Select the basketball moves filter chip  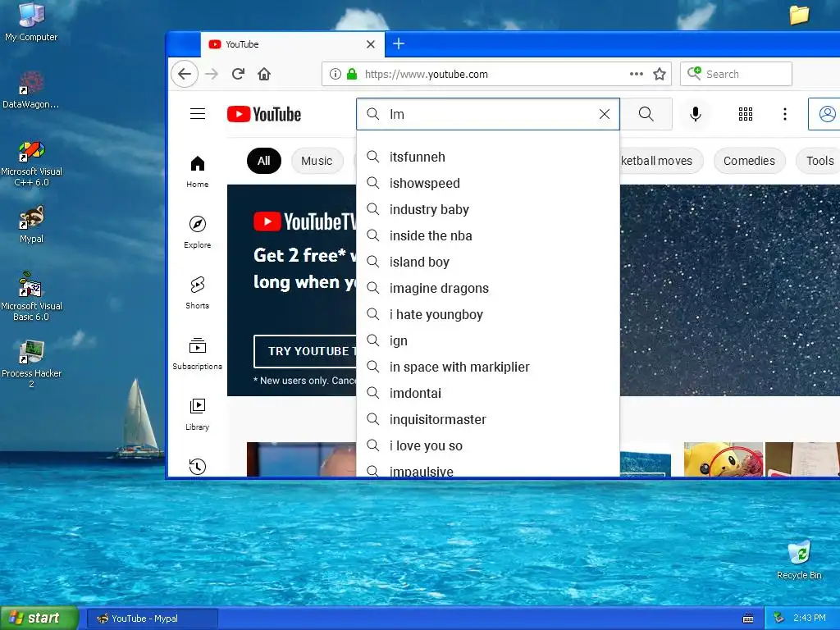(661, 161)
